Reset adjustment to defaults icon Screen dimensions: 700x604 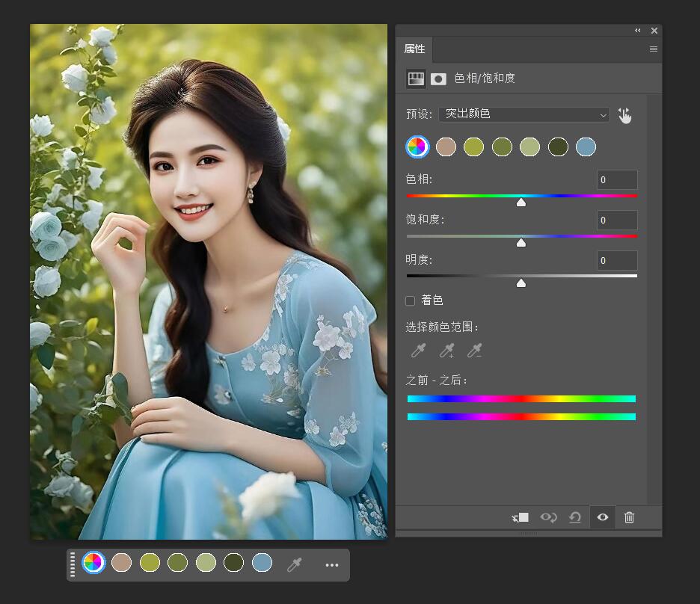(575, 517)
